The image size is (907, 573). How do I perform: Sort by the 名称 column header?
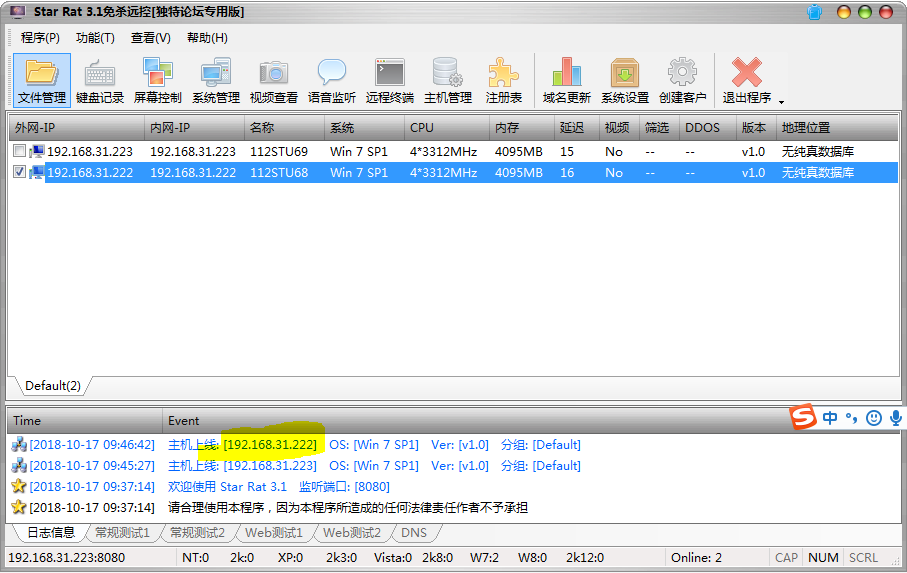pyautogui.click(x=284, y=128)
